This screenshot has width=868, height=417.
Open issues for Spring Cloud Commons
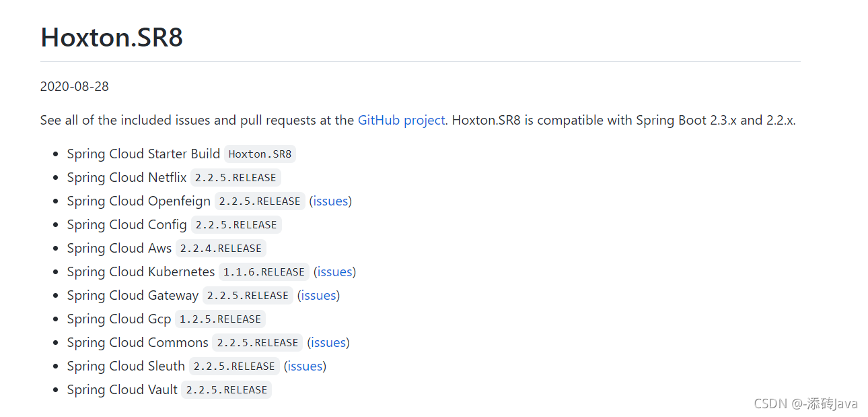[328, 342]
